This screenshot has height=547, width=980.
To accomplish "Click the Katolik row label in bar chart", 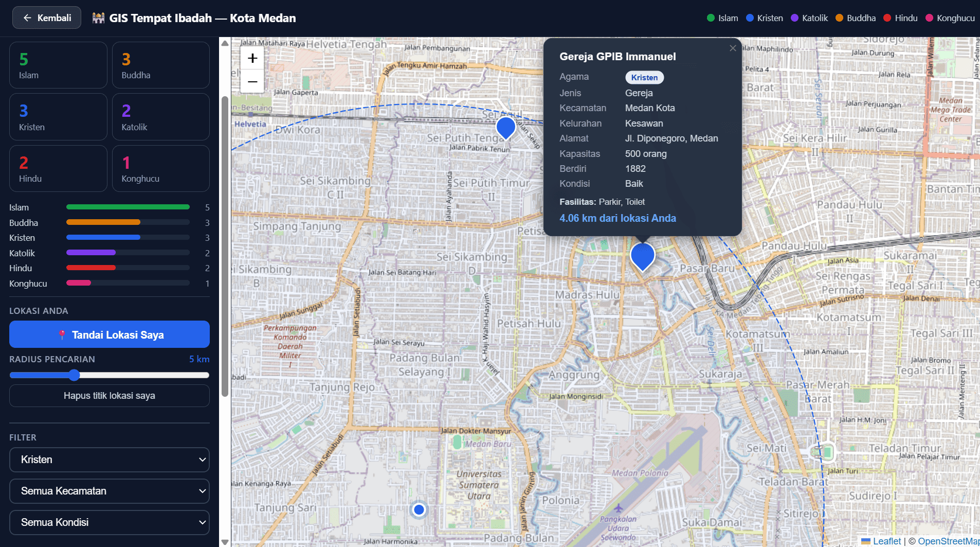I will click(22, 253).
